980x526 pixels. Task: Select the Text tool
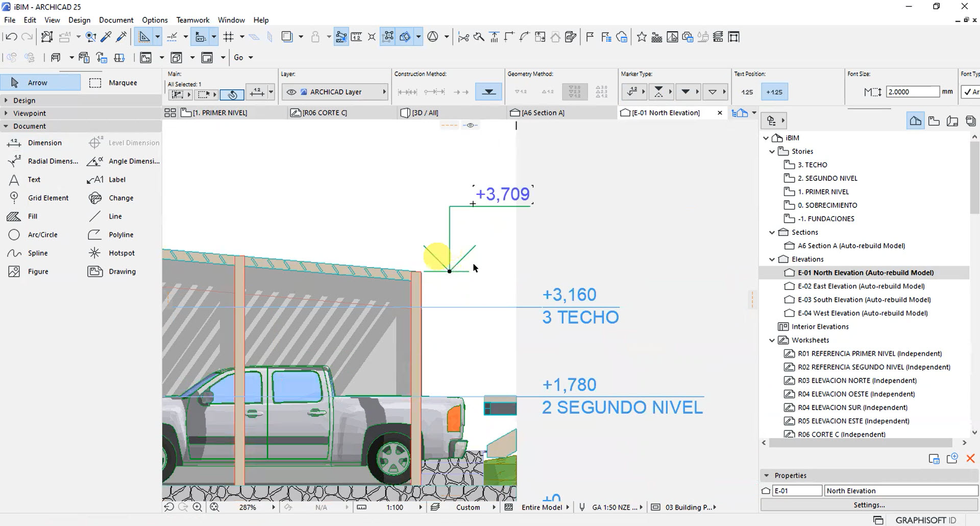(33, 179)
